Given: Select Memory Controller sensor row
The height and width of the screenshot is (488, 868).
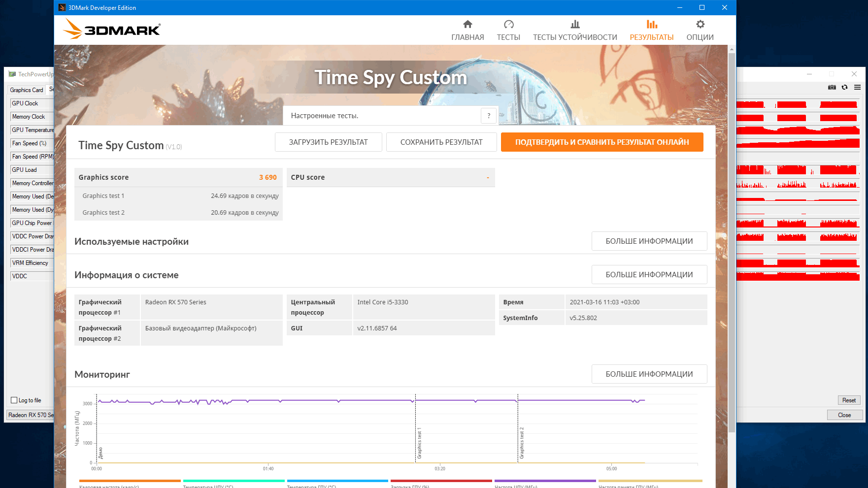Looking at the screenshot, I should 32,183.
